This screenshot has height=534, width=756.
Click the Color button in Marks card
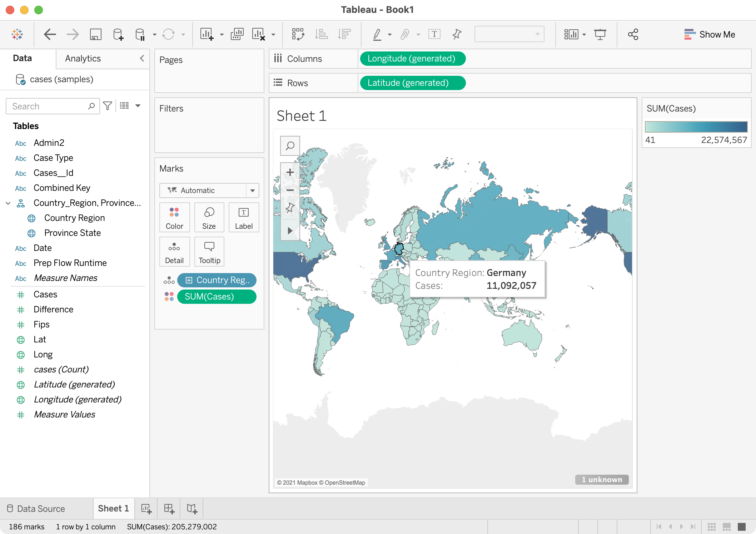[x=174, y=218]
